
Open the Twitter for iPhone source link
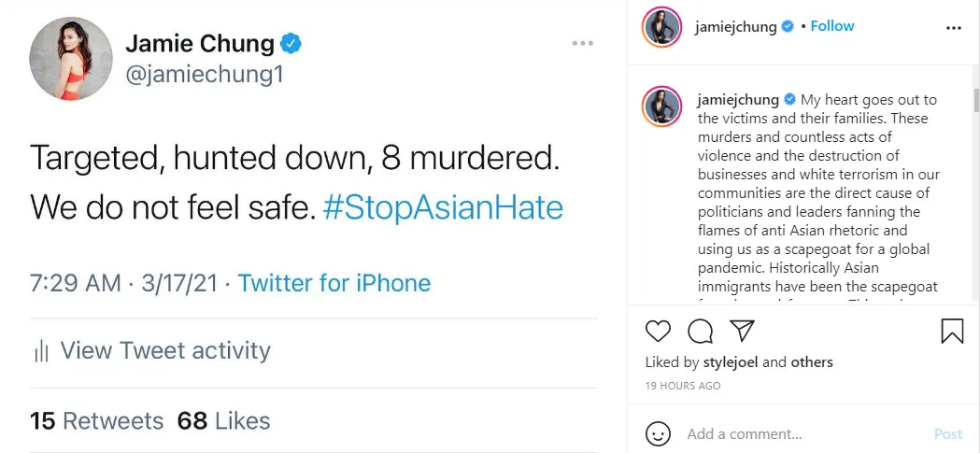tap(334, 283)
